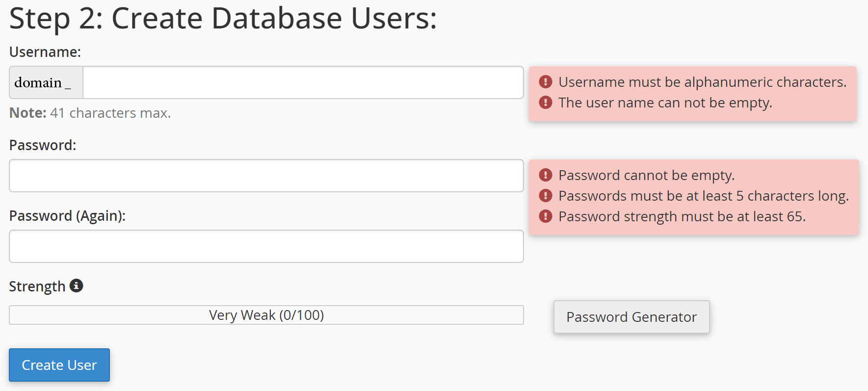Click error icon beside 'Password cannot be empty'

tap(545, 175)
